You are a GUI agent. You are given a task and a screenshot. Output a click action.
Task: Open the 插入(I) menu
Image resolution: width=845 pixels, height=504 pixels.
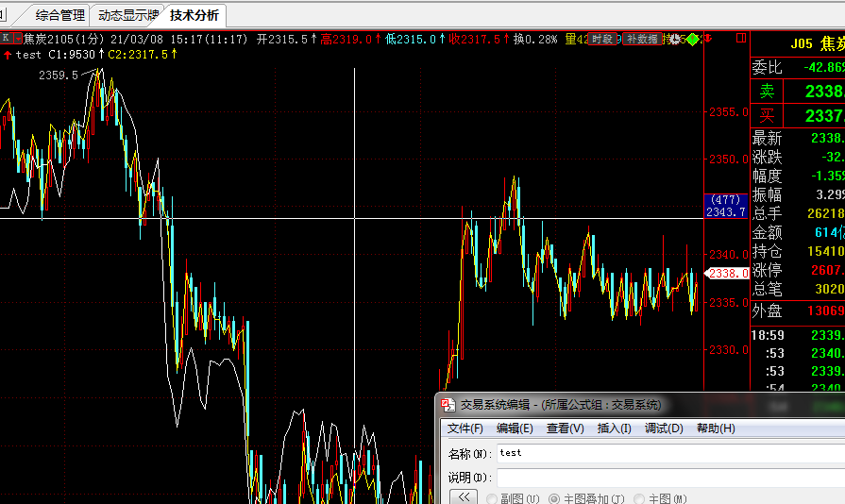(614, 428)
